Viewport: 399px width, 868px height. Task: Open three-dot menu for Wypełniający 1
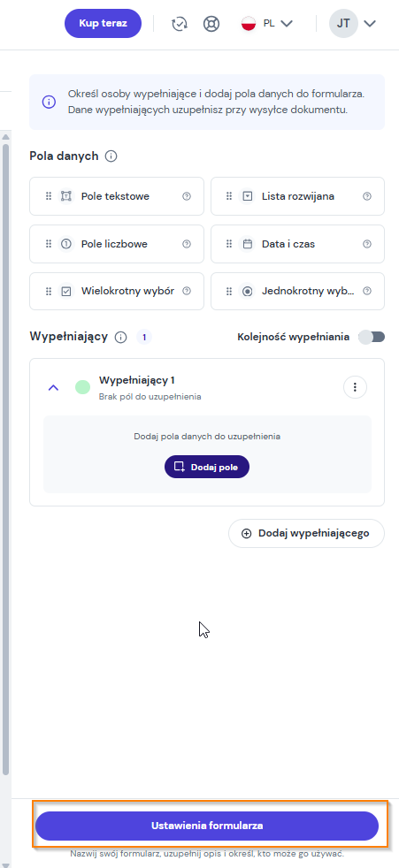(x=356, y=387)
